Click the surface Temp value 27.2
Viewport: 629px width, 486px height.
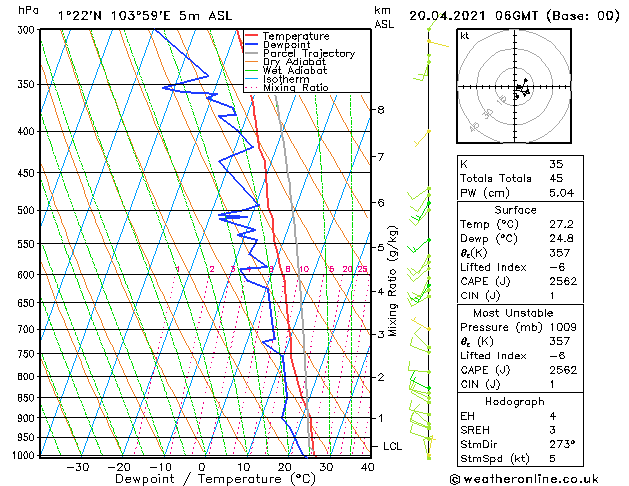coord(562,224)
